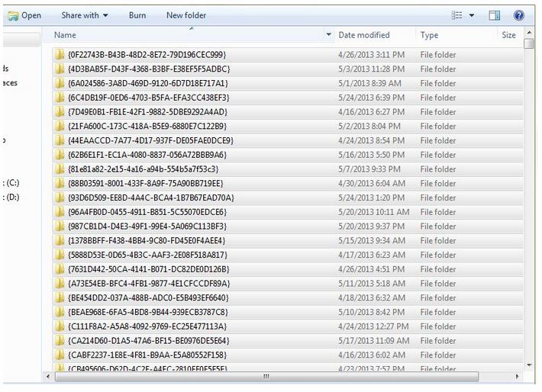Screen dimensions: 542x392
Task: Click folder icon of {81e81a82-2e15-4a16-a94b-554b5a7f53c3}
Action: pos(60,169)
